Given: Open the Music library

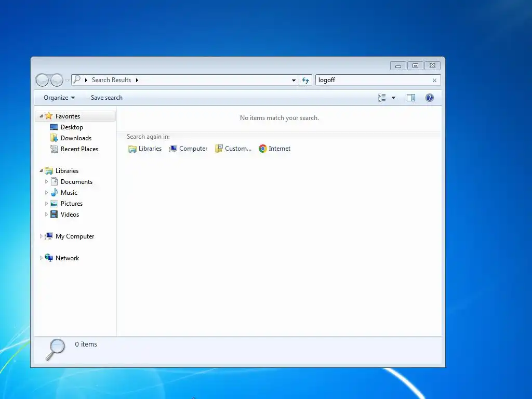Looking at the screenshot, I should coord(69,193).
